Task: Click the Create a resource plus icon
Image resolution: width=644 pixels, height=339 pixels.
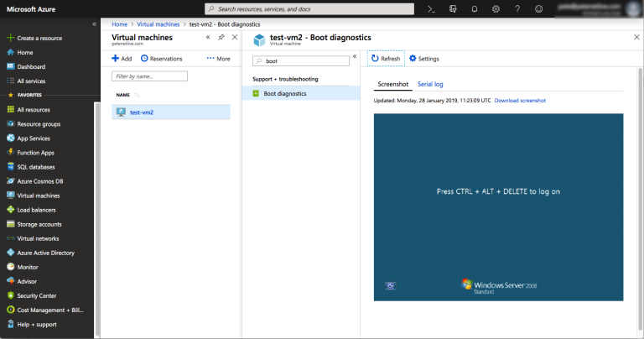Action: [11, 38]
